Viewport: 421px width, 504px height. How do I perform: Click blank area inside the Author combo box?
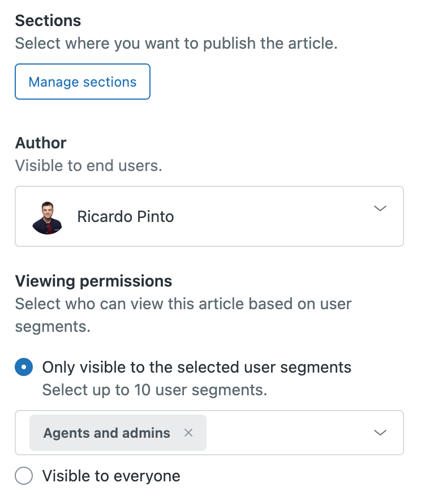pyautogui.click(x=272, y=217)
